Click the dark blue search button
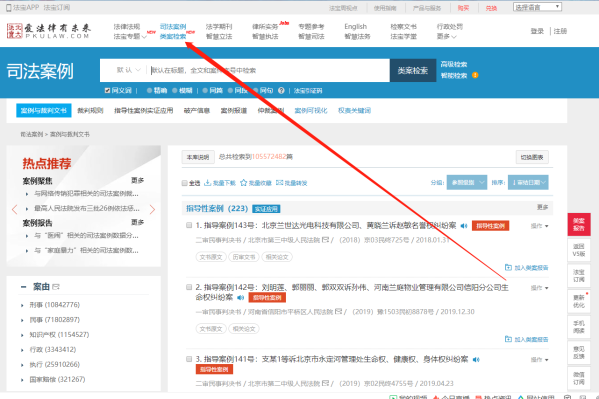Screen dimensions: 599x399 [x=413, y=70]
